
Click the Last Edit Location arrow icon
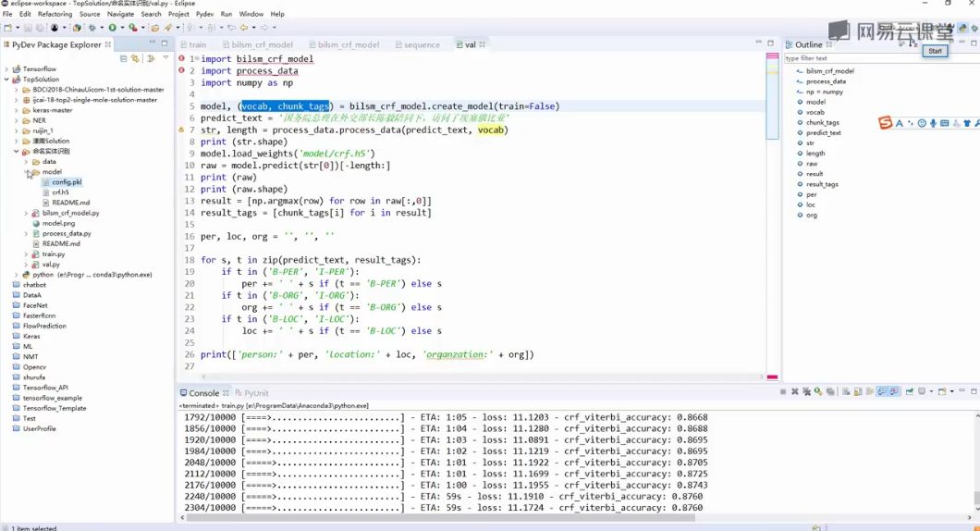232,28
